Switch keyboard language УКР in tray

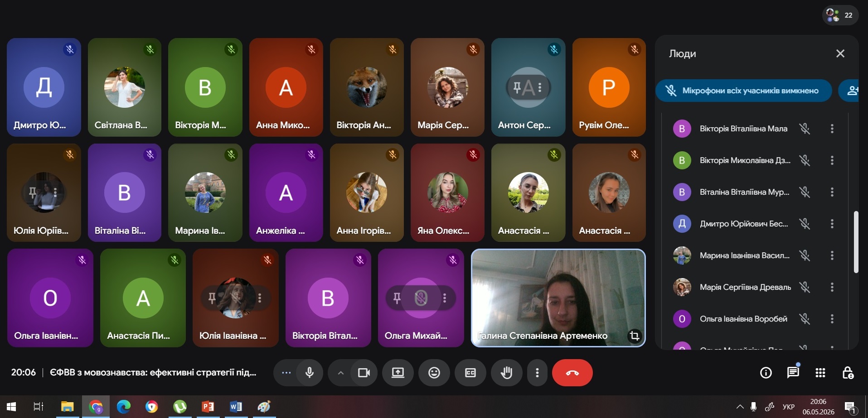tap(789, 407)
